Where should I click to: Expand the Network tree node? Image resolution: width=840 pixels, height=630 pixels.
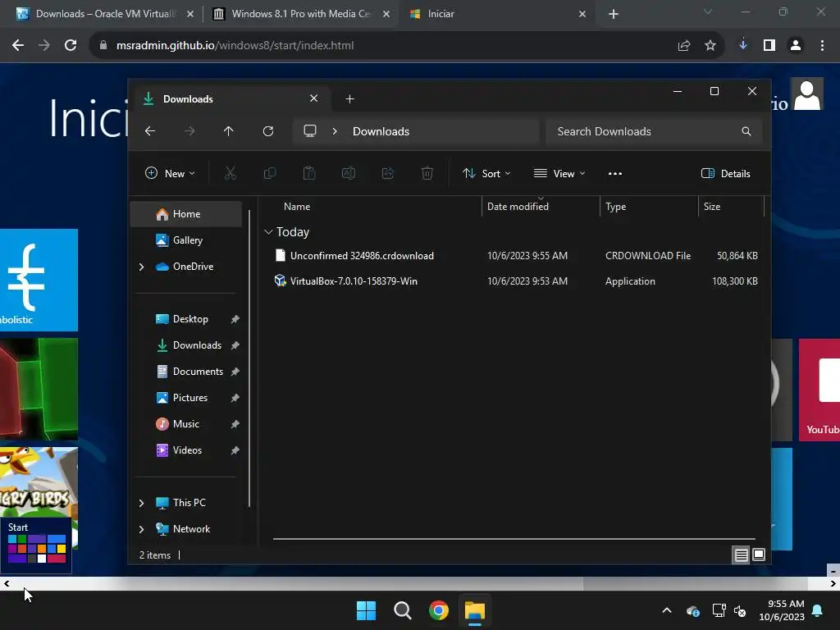[141, 529]
